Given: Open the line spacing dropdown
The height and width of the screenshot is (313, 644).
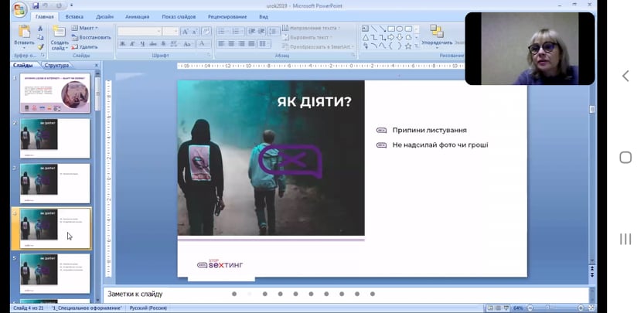Looking at the screenshot, I should [274, 31].
